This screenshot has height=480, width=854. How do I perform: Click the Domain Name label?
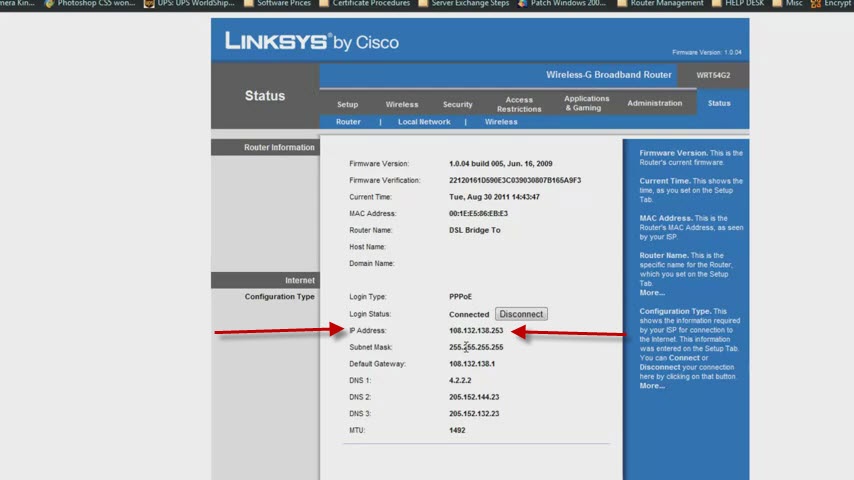[x=371, y=264]
